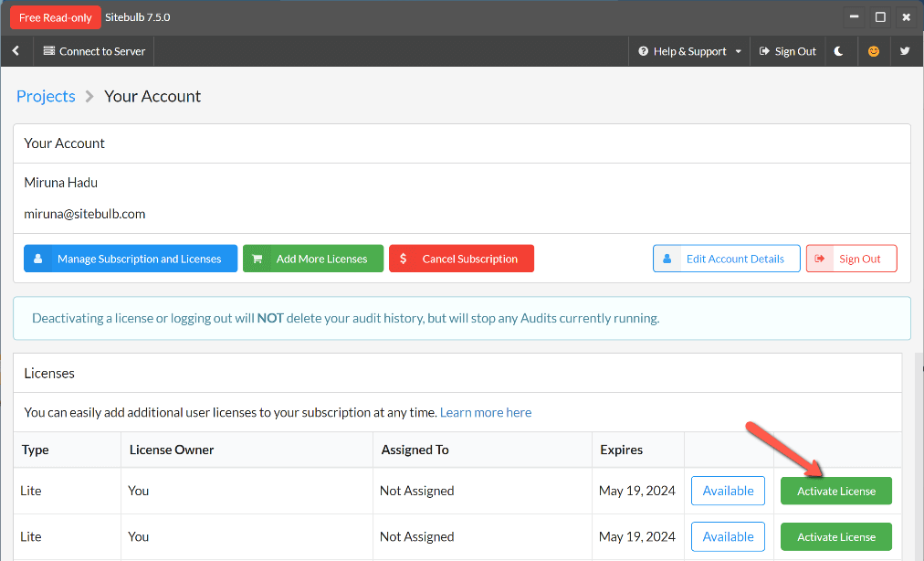Screen dimensions: 924x561
Task: Toggle dark mode moon icon
Action: [838, 51]
